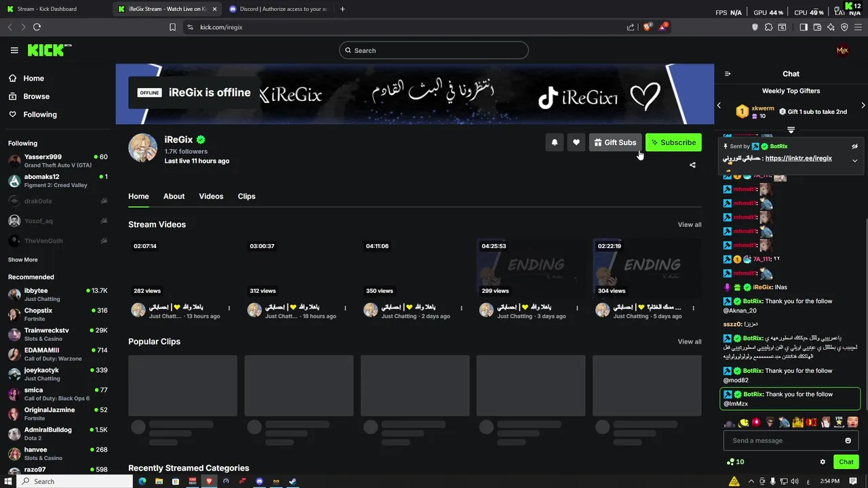868x488 pixels.
Task: Open options for the 3 days ago video
Action: click(x=577, y=308)
